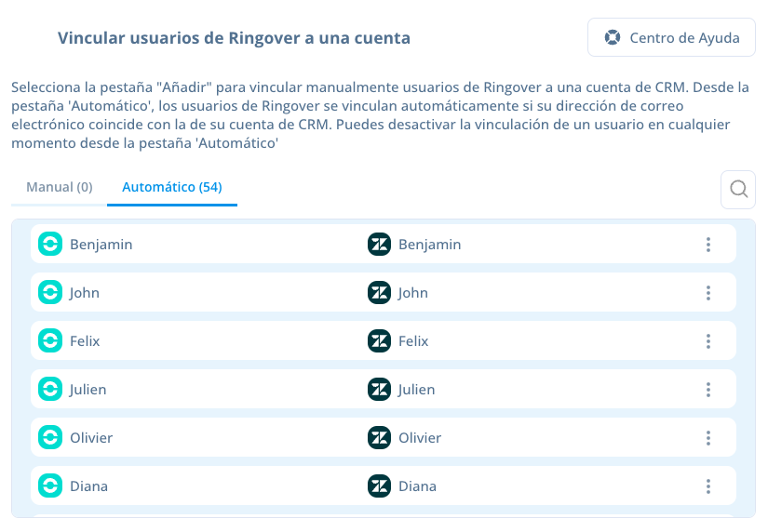The image size is (768, 532).
Task: Open the search magnifier icon
Action: pyautogui.click(x=738, y=189)
